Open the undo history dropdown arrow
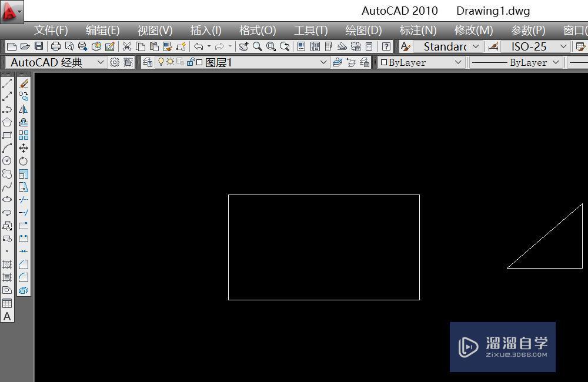Viewport: 588px width, 382px height. pos(209,46)
